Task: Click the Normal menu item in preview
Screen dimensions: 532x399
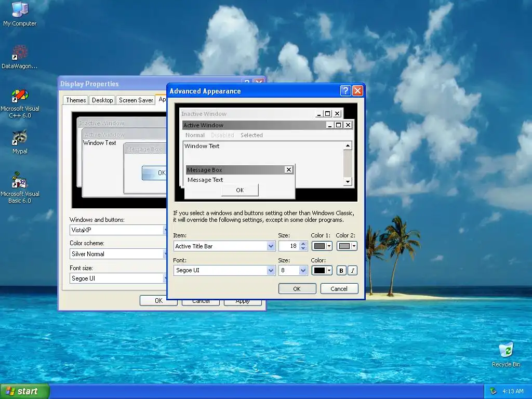Action: (x=195, y=135)
